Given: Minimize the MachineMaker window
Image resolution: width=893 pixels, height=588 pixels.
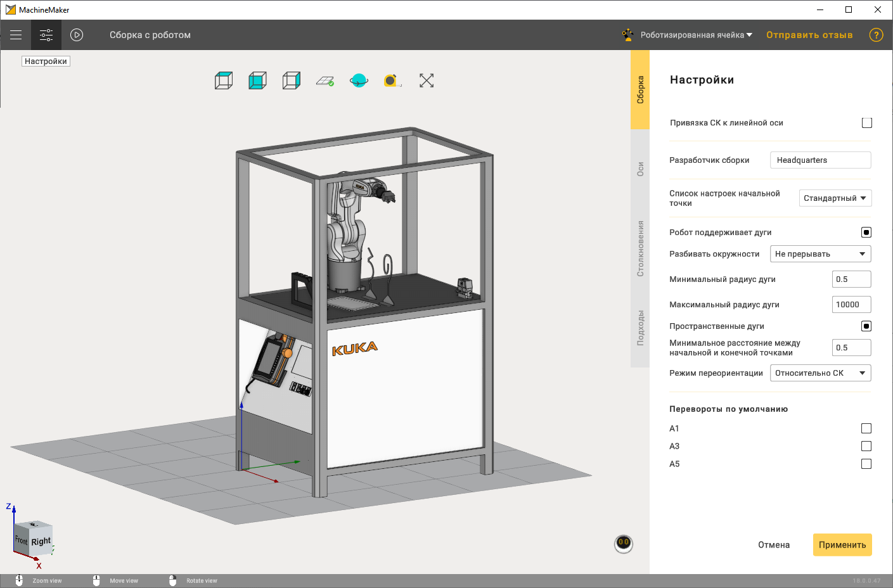Looking at the screenshot, I should pyautogui.click(x=820, y=10).
